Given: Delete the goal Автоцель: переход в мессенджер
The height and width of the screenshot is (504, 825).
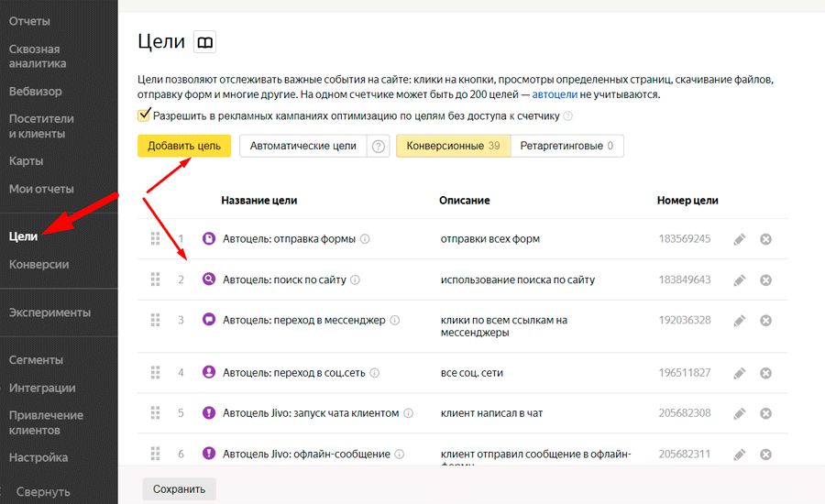Looking at the screenshot, I should point(765,321).
